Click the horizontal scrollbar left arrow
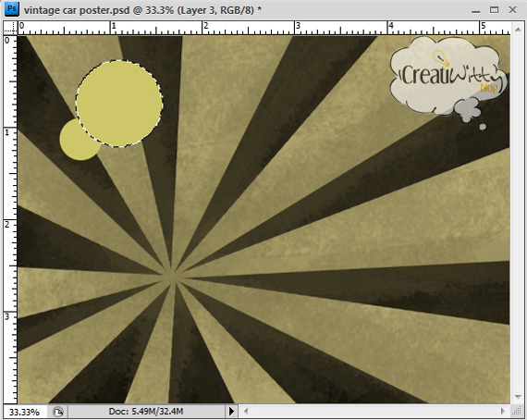Image resolution: width=527 pixels, height=420 pixels. (x=246, y=411)
